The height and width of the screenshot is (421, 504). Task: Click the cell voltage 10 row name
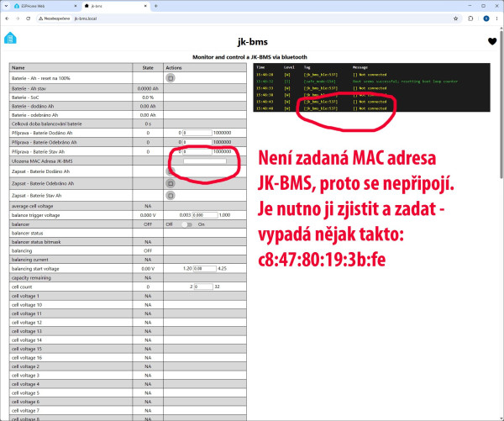point(27,305)
